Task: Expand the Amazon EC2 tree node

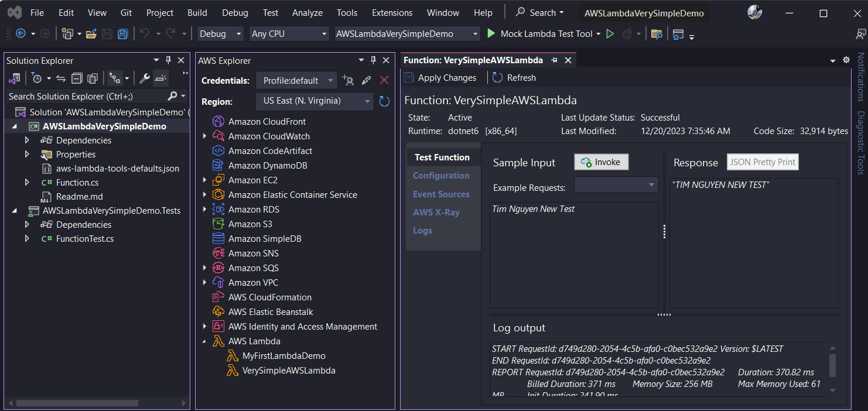Action: [204, 180]
